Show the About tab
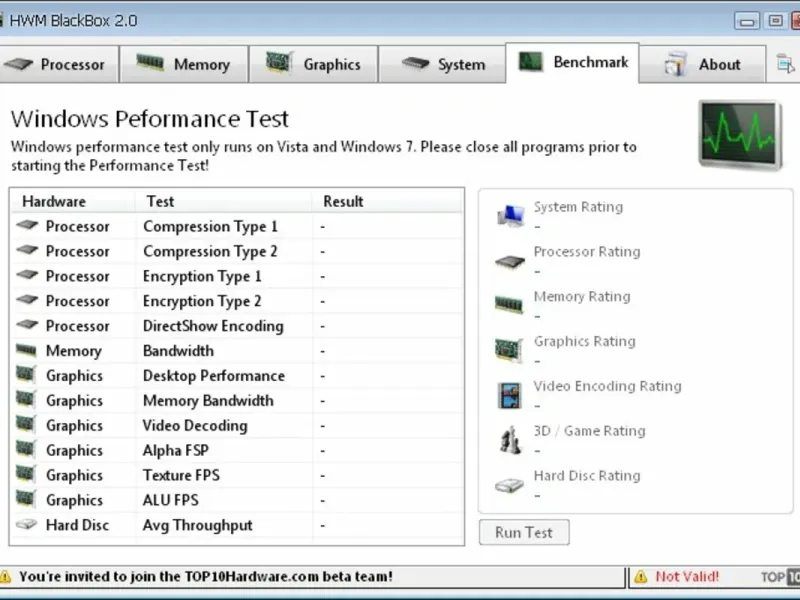Viewport: 800px width, 600px height. [x=706, y=65]
